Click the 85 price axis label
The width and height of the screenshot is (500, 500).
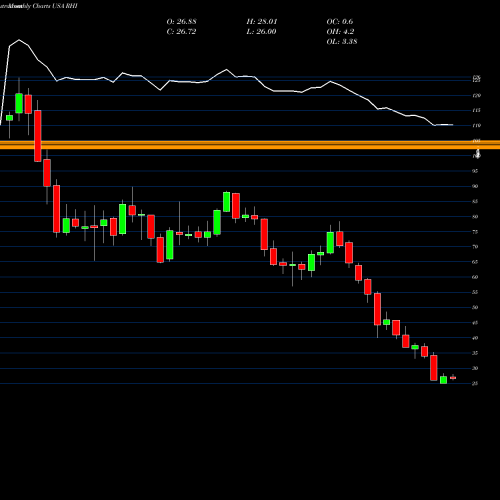(x=476, y=202)
